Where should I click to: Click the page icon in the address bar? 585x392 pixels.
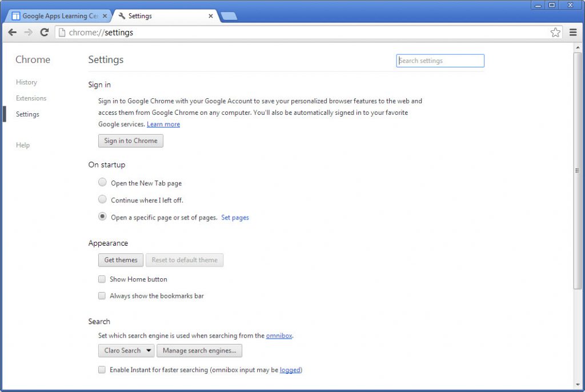(61, 33)
